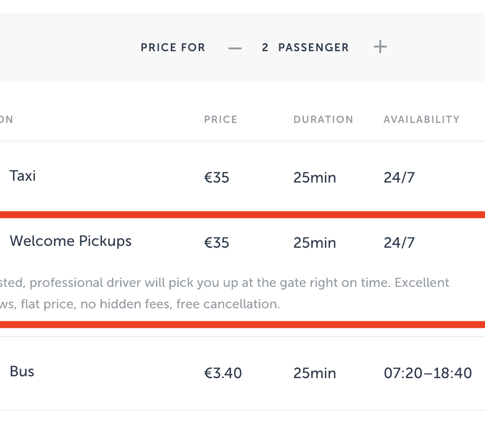Increase passenger count with plus icon
Image resolution: width=485 pixels, height=448 pixels.
(380, 47)
